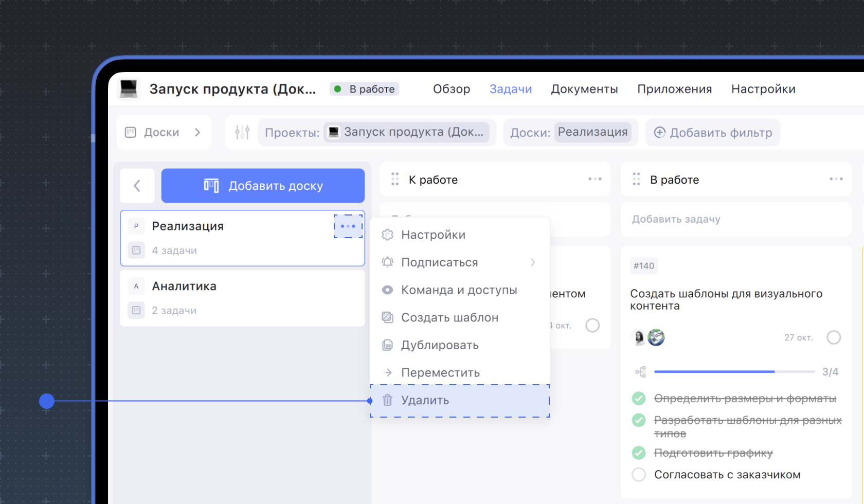Click the "Добавить доску" button

tap(263, 186)
